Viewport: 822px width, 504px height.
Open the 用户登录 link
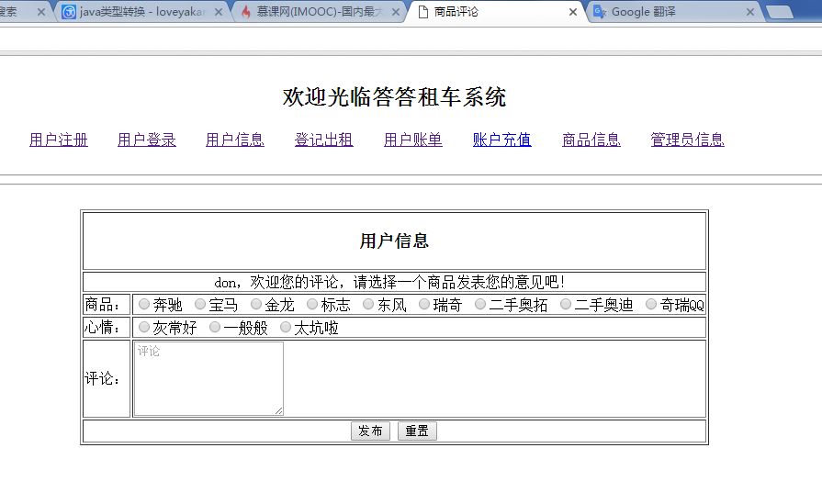(147, 140)
